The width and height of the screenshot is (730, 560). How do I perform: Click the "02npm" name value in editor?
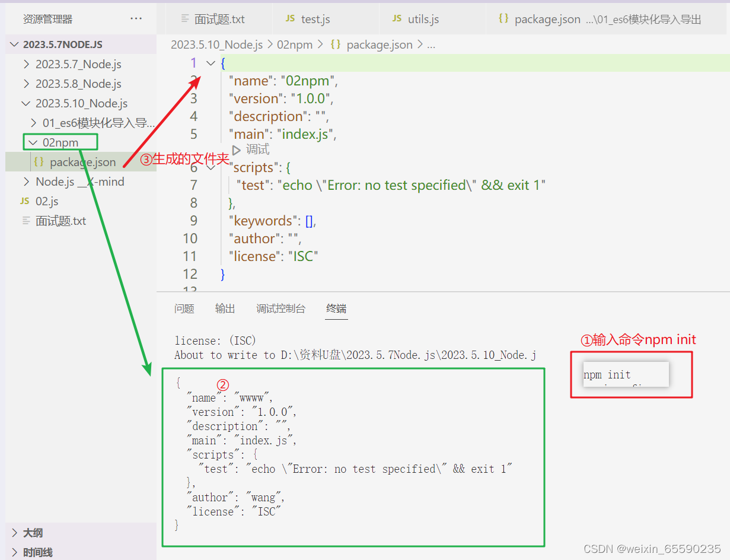coord(309,81)
